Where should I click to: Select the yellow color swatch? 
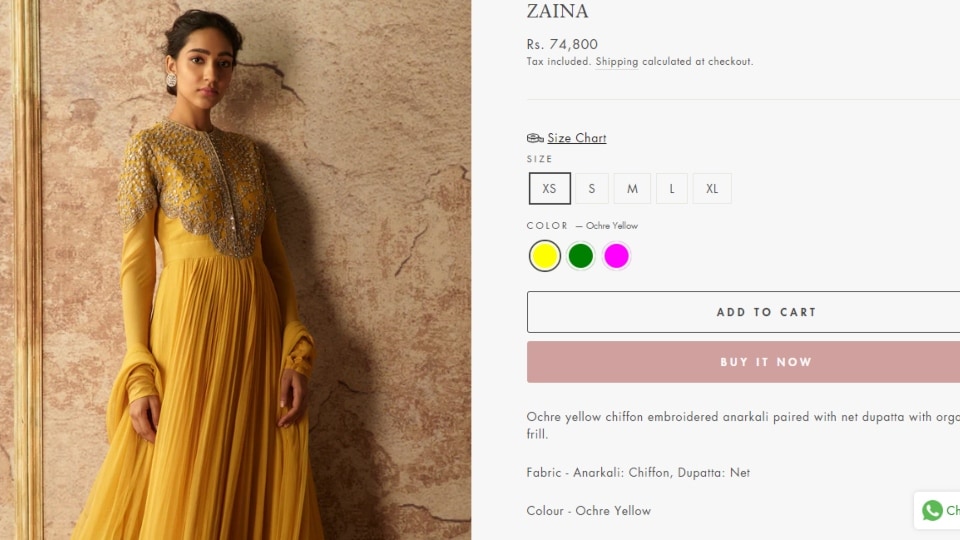pyautogui.click(x=544, y=256)
